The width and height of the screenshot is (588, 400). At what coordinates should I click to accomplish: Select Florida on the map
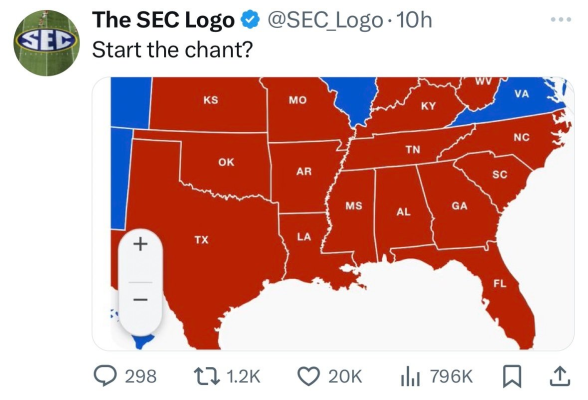click(x=500, y=283)
